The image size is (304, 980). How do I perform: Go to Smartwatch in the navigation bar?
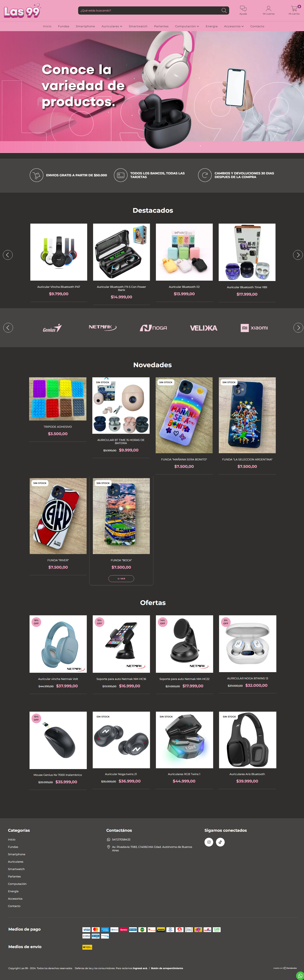pos(138,26)
